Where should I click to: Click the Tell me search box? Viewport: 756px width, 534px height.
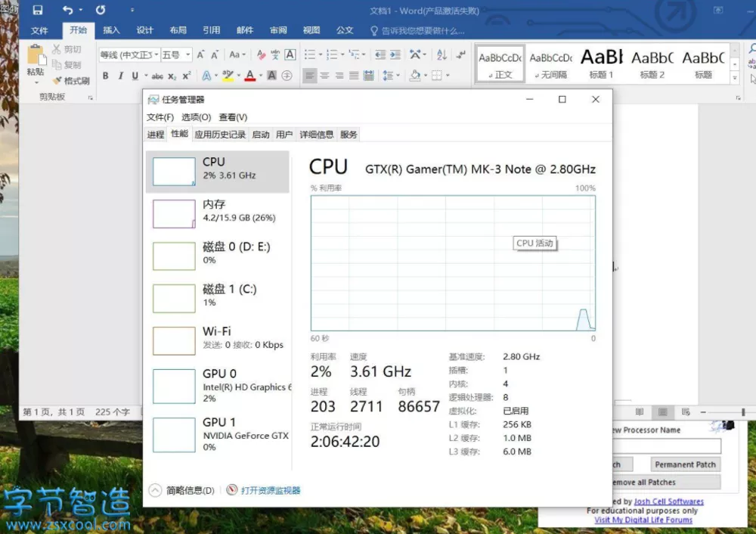click(x=417, y=31)
